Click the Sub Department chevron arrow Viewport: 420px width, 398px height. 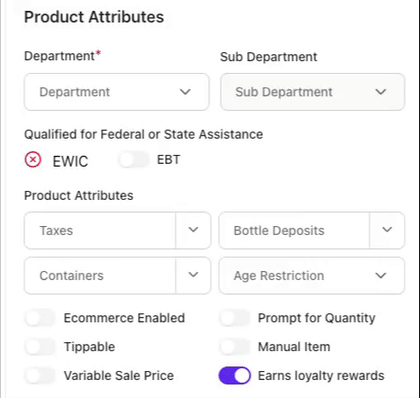381,92
